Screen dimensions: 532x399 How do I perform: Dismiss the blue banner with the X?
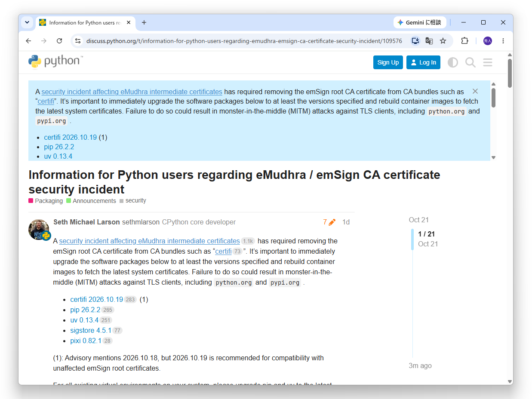tap(475, 91)
